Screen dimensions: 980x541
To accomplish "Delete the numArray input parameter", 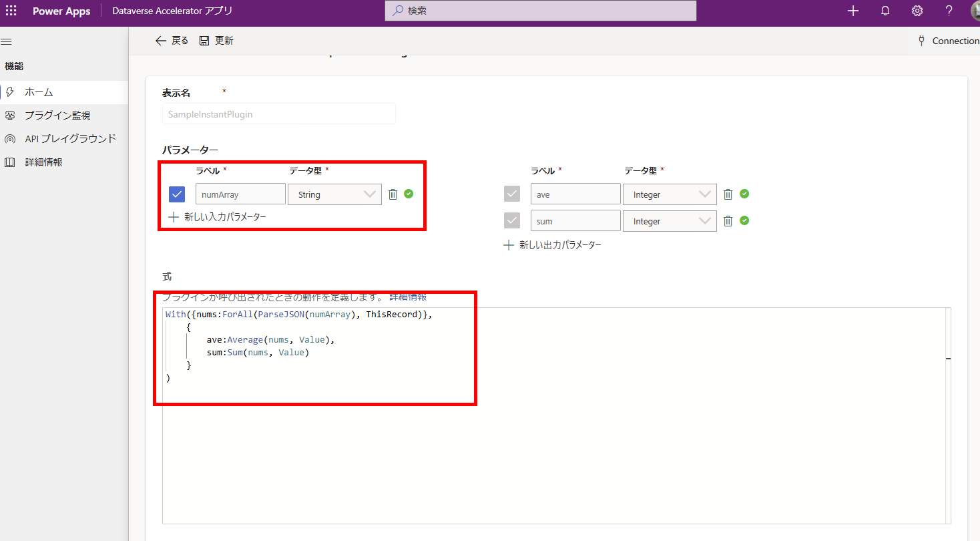I will pos(393,194).
